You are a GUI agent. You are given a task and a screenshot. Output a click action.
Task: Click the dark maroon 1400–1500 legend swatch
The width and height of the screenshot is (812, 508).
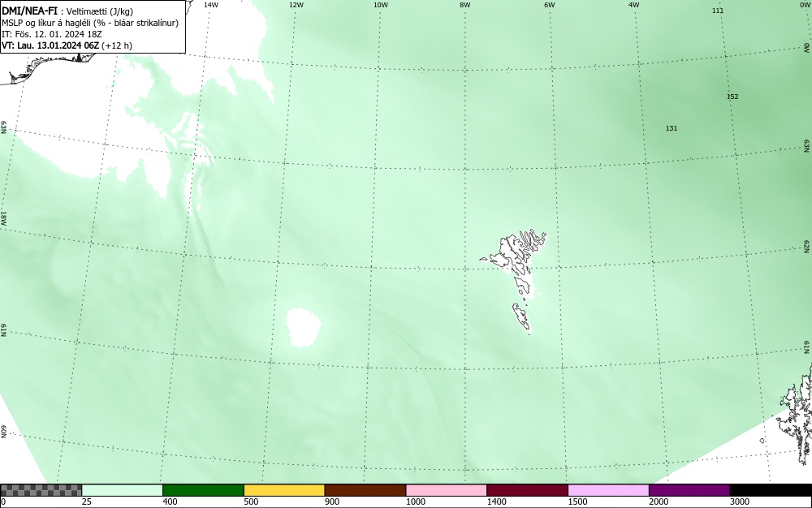[x=527, y=490]
